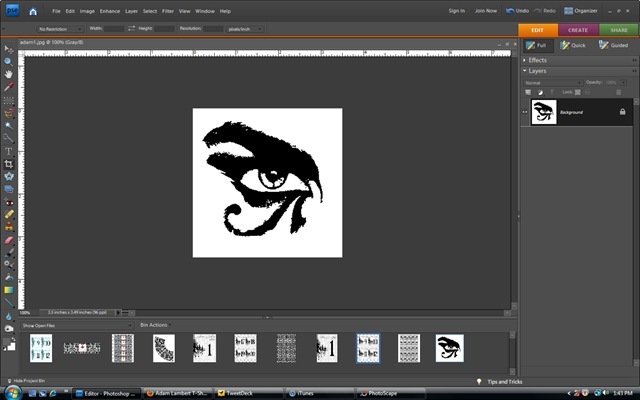Select the Zoom tool in toolbox
The width and height of the screenshot is (640, 400).
[x=8, y=61]
